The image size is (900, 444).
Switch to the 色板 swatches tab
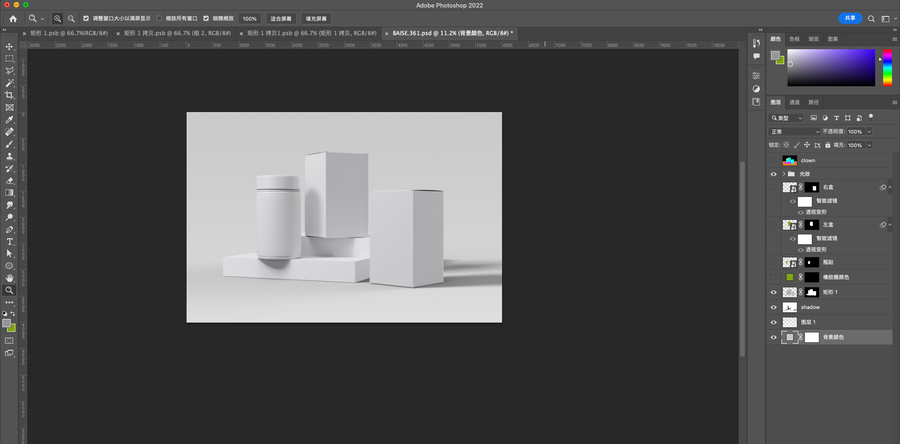(794, 39)
